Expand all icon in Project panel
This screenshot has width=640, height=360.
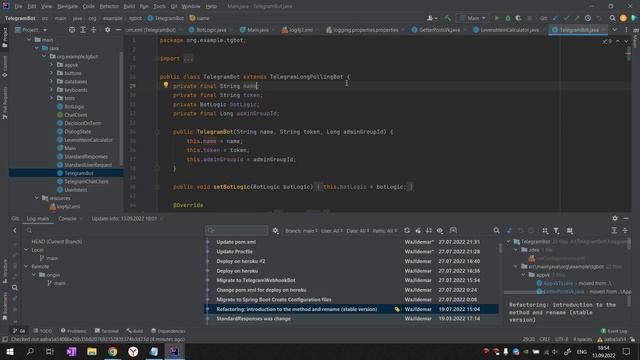pos(83,30)
